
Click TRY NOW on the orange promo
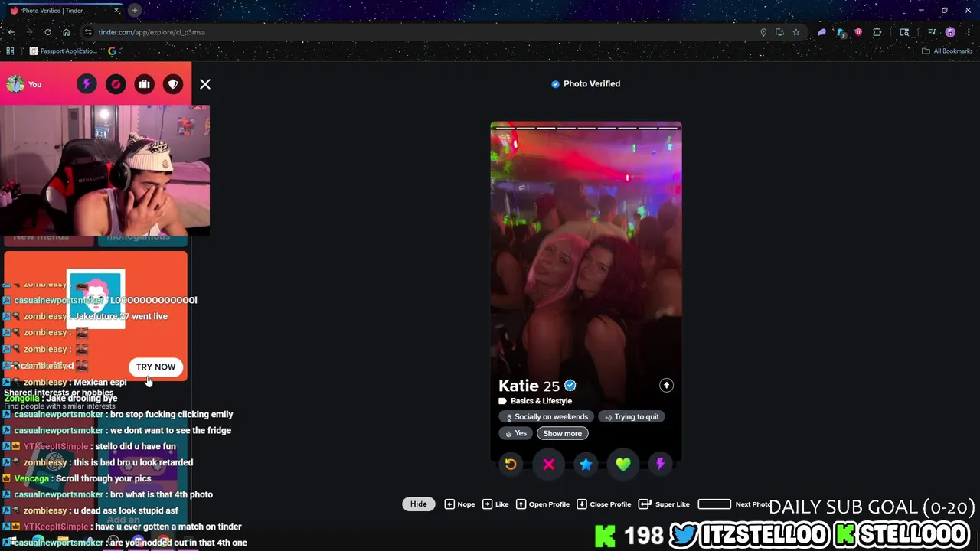point(155,367)
